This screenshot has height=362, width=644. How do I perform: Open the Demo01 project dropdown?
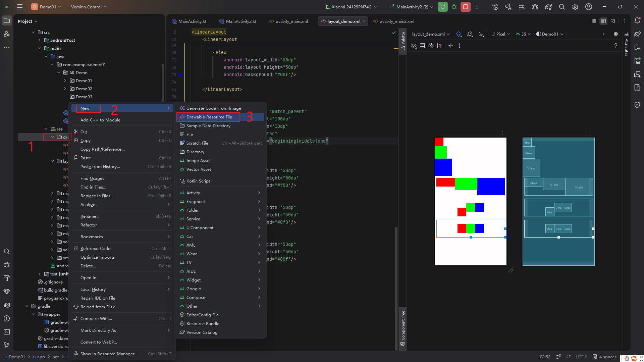pyautogui.click(x=46, y=7)
